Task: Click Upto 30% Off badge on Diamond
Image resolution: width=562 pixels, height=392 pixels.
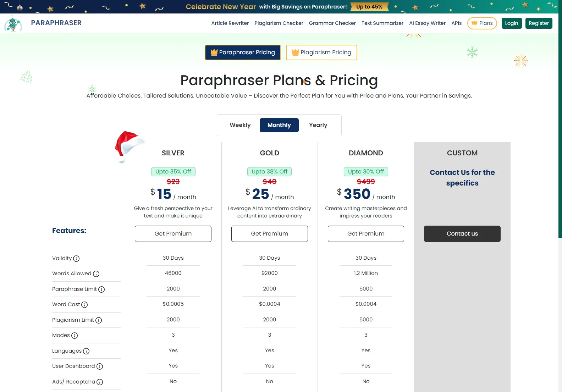Action: (x=366, y=172)
